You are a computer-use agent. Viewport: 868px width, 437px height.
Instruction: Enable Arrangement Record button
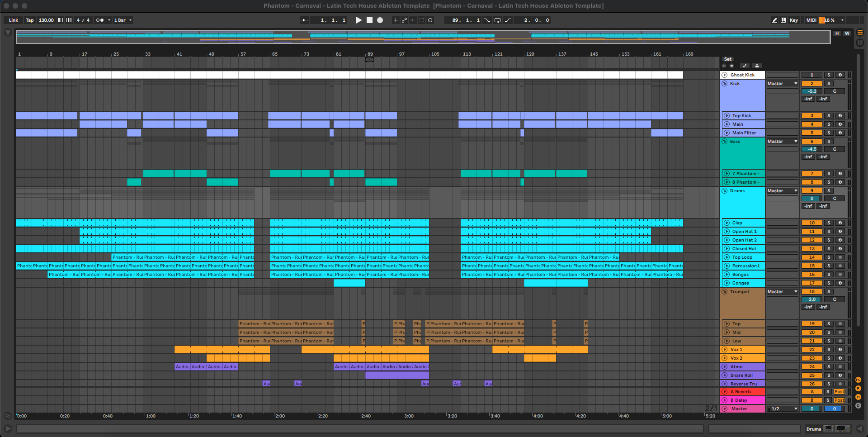click(x=380, y=20)
